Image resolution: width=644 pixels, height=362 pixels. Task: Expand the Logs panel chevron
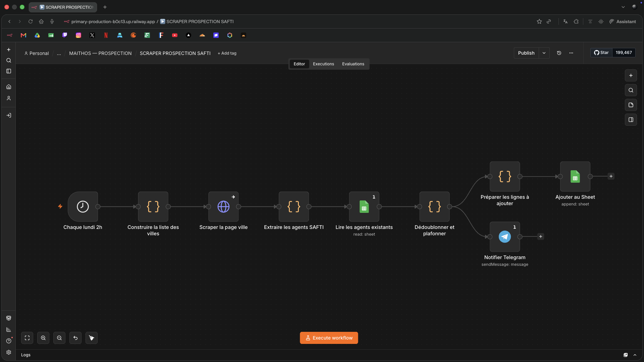[635, 355]
